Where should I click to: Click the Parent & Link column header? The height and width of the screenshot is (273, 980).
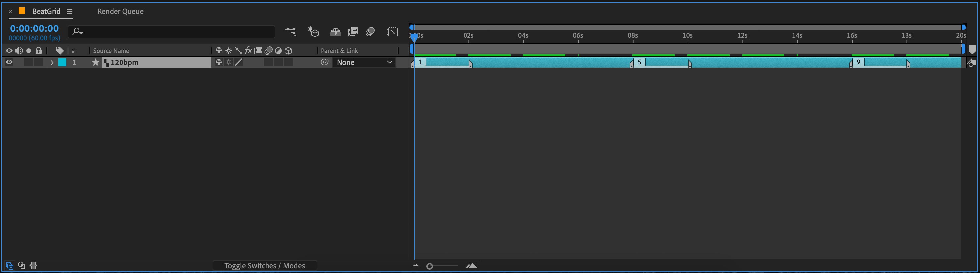tap(339, 51)
